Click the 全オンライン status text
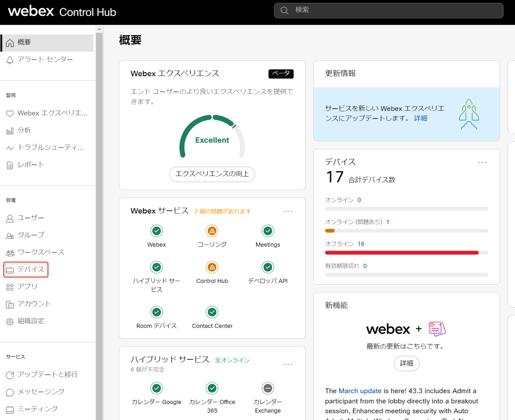Screen dimensions: 515x420 coord(232,360)
